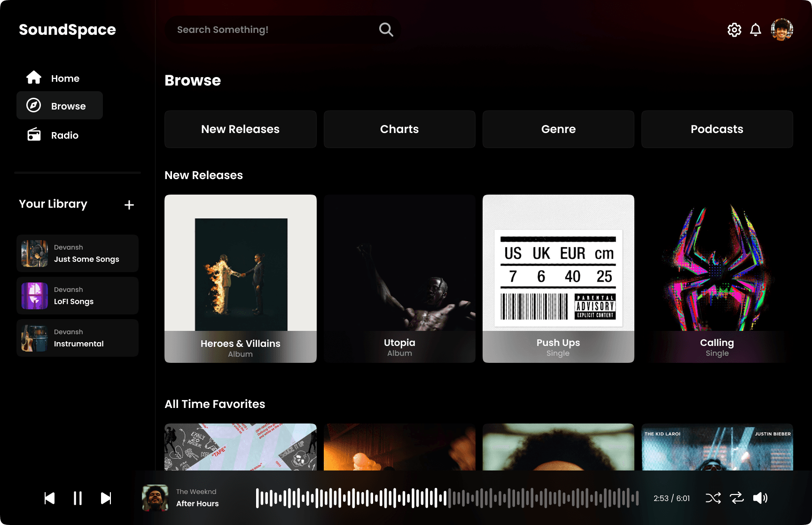Screen dimensions: 812x525
Task: Open the settings gear icon
Action: [x=734, y=30]
